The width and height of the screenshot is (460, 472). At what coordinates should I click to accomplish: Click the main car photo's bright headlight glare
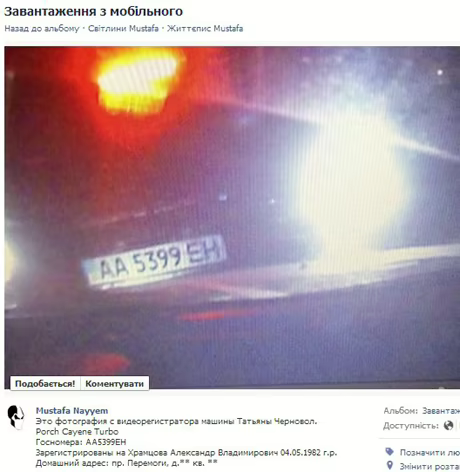(x=350, y=187)
